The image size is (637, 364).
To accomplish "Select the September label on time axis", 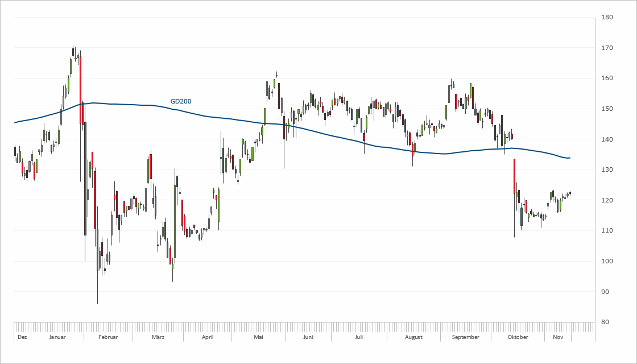I will (465, 337).
